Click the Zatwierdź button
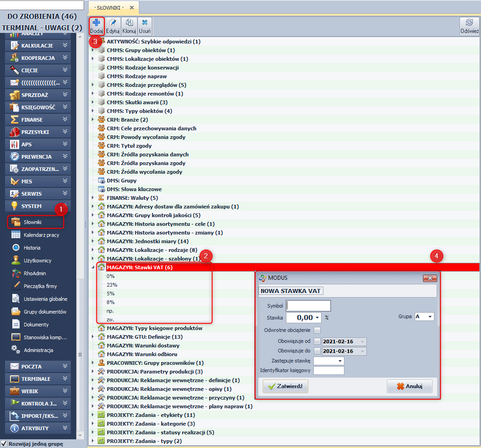Image resolution: width=481 pixels, height=448 pixels. [285, 386]
